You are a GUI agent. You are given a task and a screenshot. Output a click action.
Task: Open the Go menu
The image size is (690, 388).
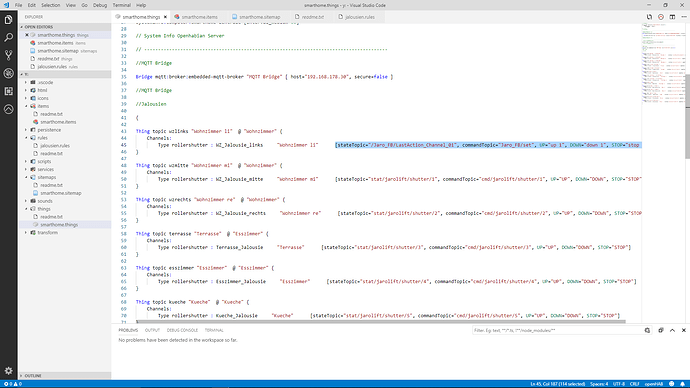(x=84, y=5)
